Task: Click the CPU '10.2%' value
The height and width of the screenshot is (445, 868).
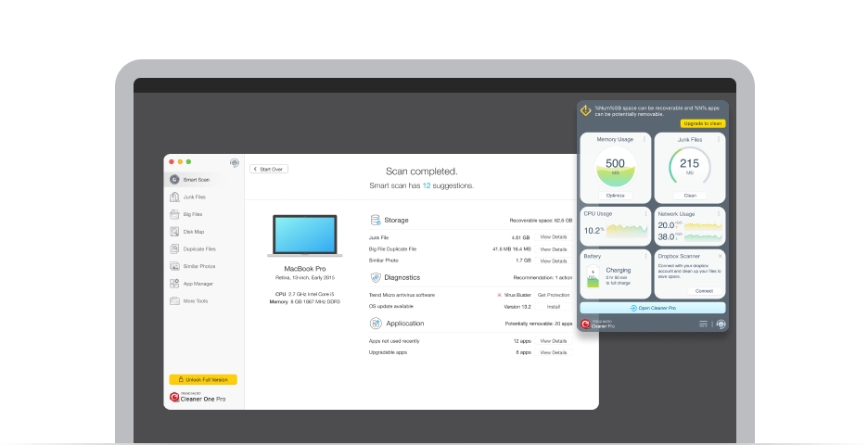Action: 594,230
